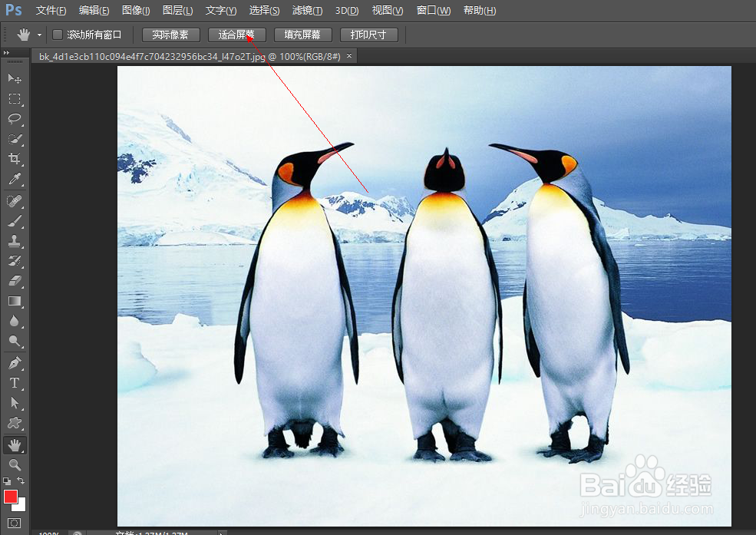Open the 编辑(E) menu
756x535 pixels.
pos(94,10)
